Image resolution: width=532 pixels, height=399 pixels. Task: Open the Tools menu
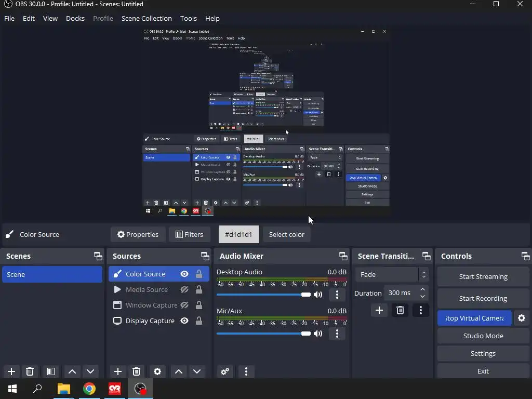pos(188,18)
